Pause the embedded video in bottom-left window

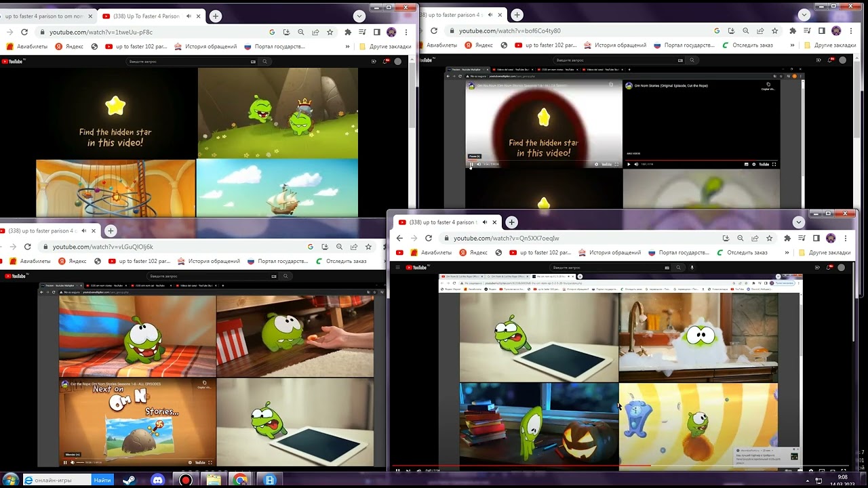coord(66,462)
